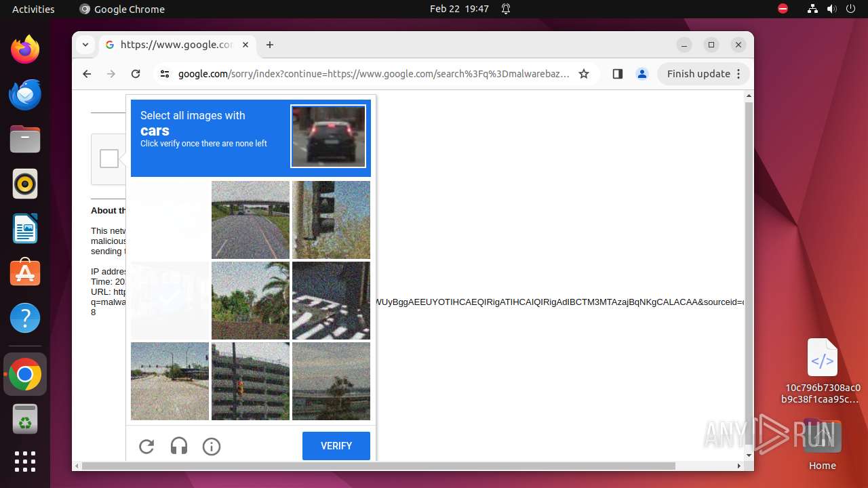Open Rhythmbox from the dock
Image resolution: width=868 pixels, height=488 pixels.
coord(25,184)
